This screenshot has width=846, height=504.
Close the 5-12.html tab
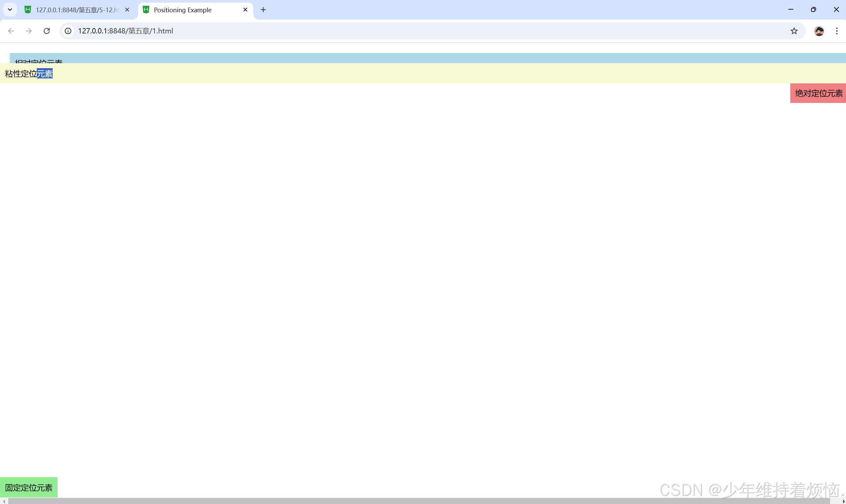(127, 10)
